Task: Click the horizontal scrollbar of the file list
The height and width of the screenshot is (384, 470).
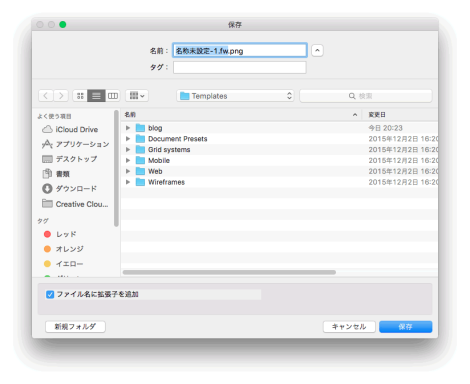Action: pyautogui.click(x=229, y=272)
